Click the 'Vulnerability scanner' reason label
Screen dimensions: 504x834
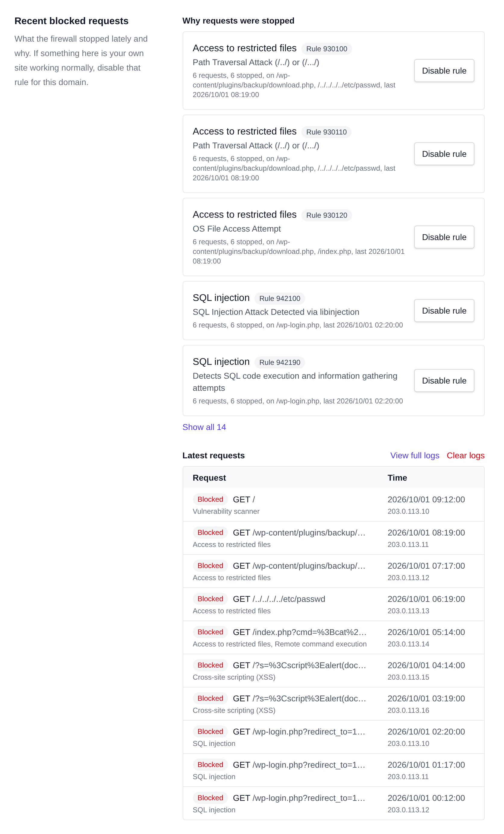pos(226,511)
